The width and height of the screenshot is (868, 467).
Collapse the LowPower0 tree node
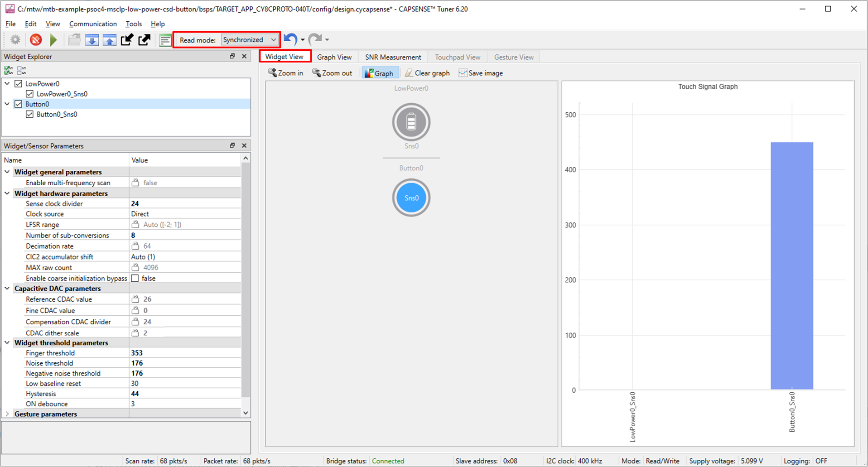[x=7, y=83]
